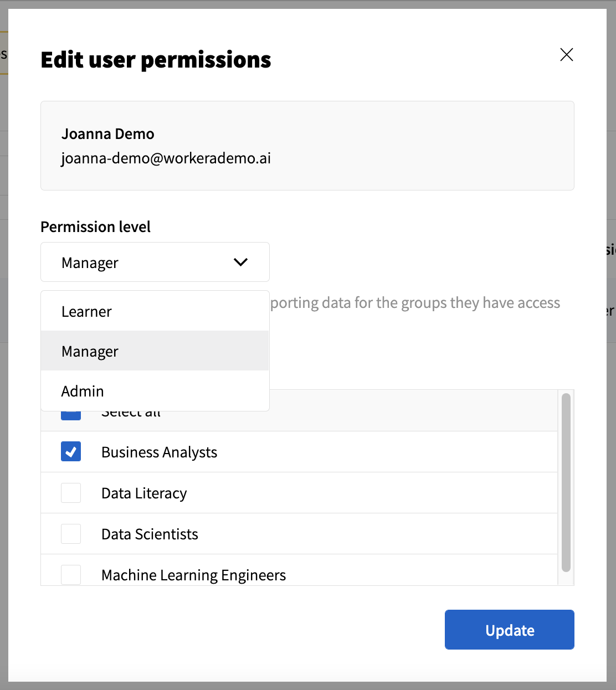
Task: Click the Permission level label
Action: click(95, 226)
